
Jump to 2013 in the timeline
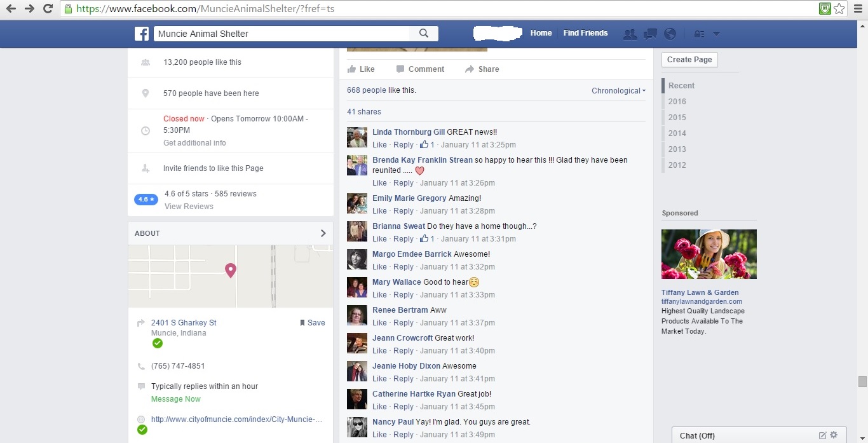tap(677, 149)
